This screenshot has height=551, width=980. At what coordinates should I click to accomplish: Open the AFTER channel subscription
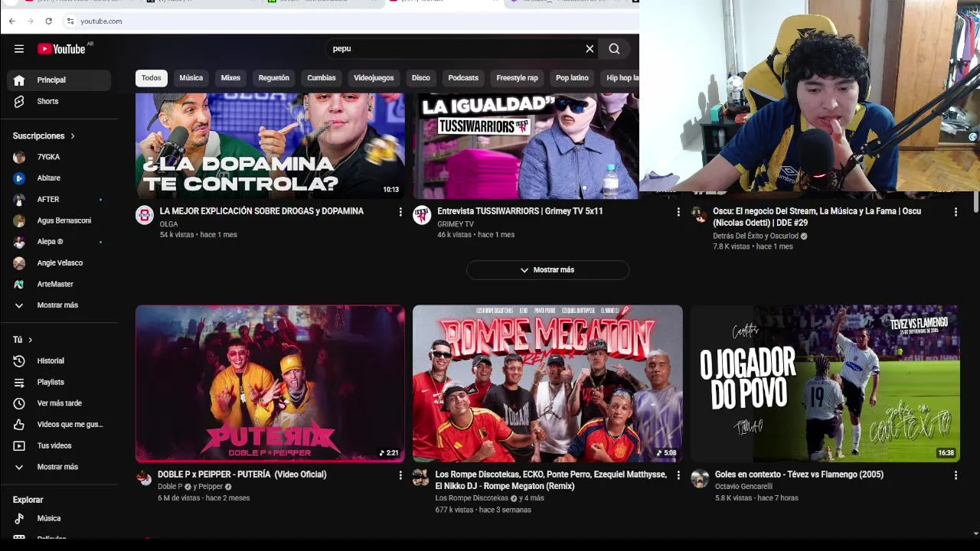[x=59, y=200]
